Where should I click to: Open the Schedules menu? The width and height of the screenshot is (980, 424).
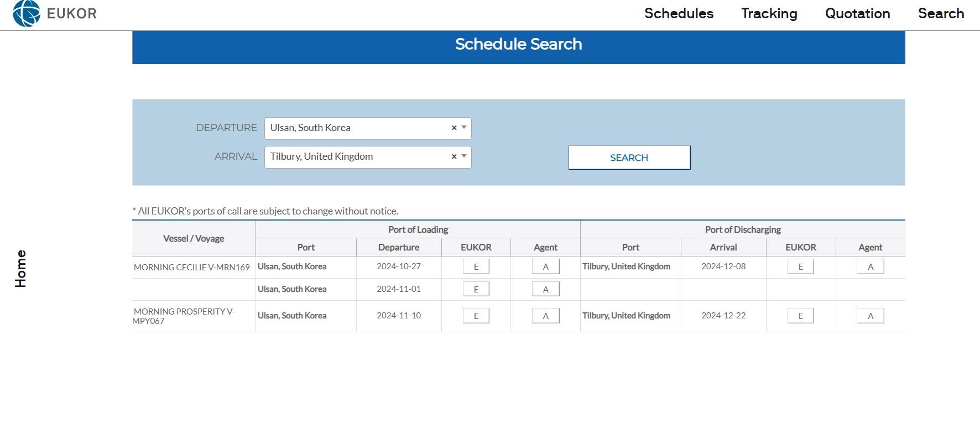tap(679, 14)
